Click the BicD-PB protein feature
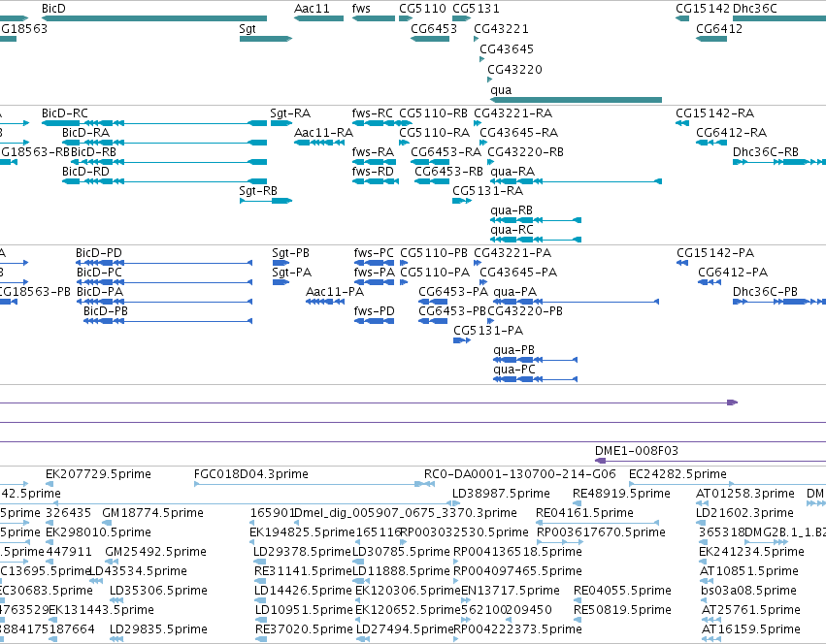826x644 pixels. 168,321
